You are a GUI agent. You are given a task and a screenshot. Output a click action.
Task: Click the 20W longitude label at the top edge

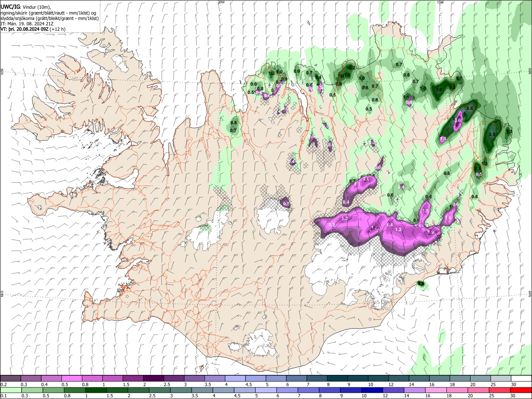(x=221, y=2)
